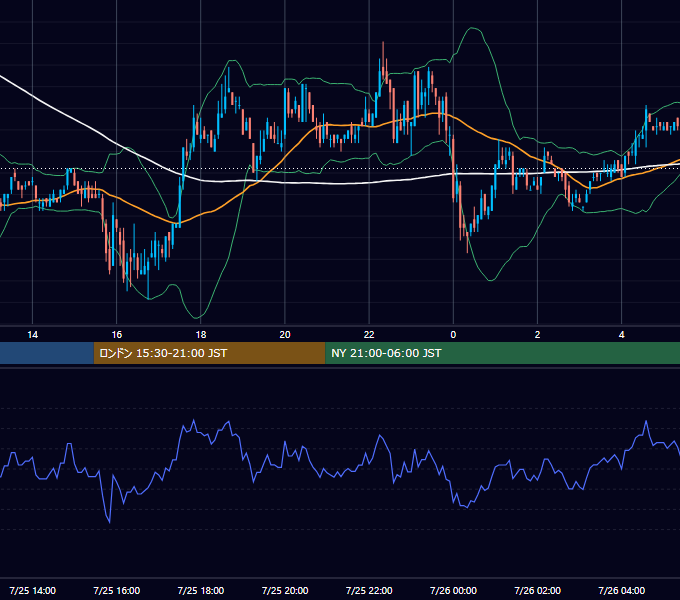Click the 7/25 20:00 date label
Screen dimensions: 680x600
285,590
